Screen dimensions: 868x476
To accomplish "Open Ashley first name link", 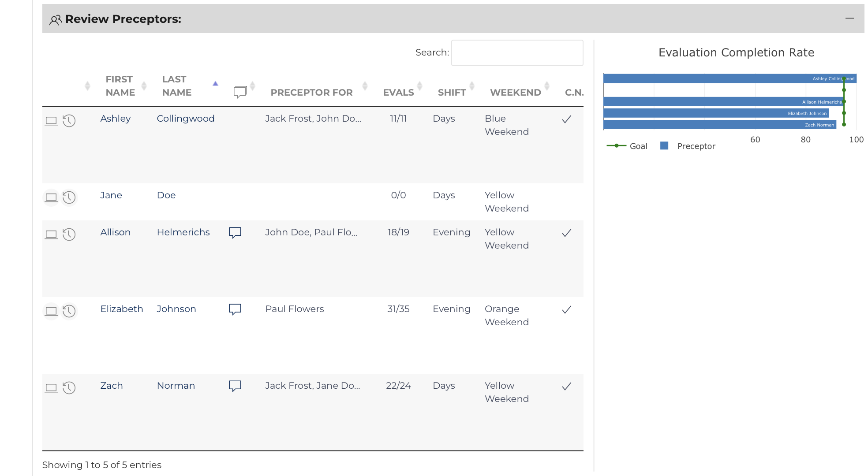I will 116,119.
